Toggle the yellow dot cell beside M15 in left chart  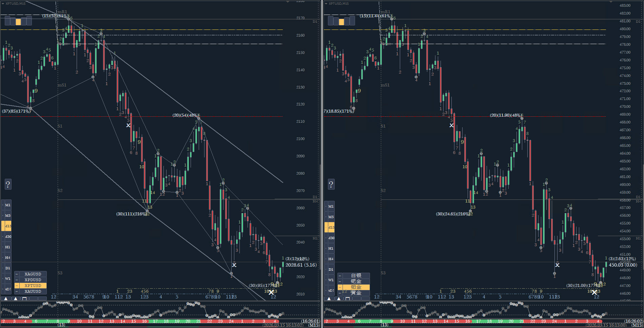[x=3, y=226]
